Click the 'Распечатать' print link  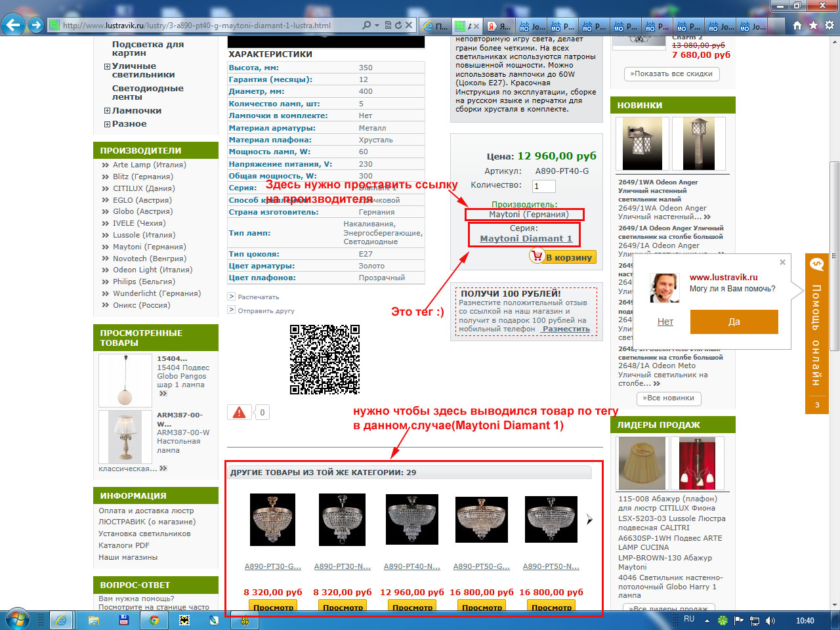coord(259,297)
